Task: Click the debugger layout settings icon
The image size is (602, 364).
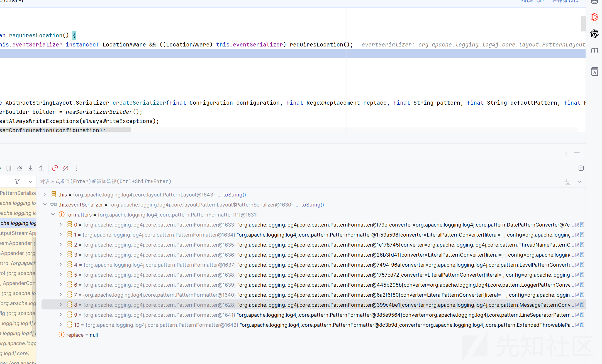Action: 581,168
